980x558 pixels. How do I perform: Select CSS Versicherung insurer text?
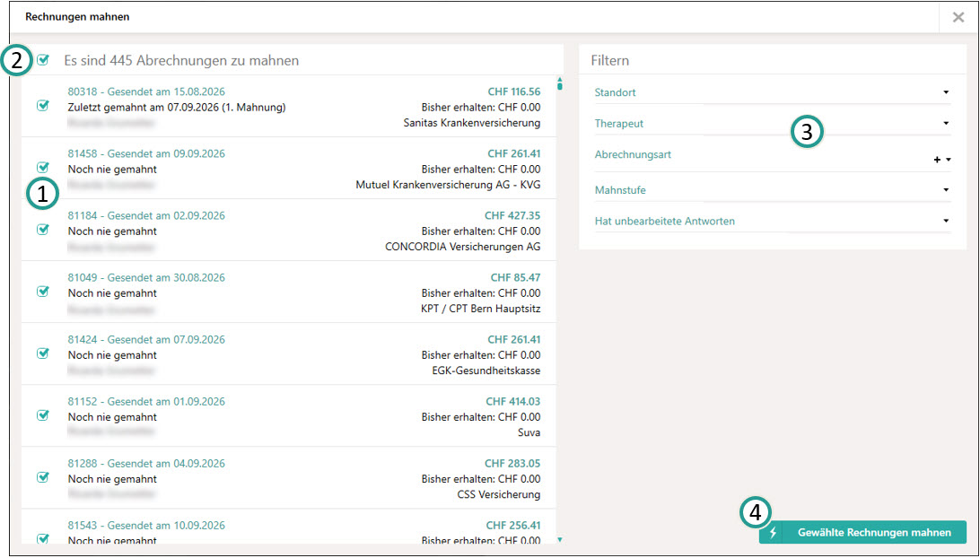click(499, 494)
